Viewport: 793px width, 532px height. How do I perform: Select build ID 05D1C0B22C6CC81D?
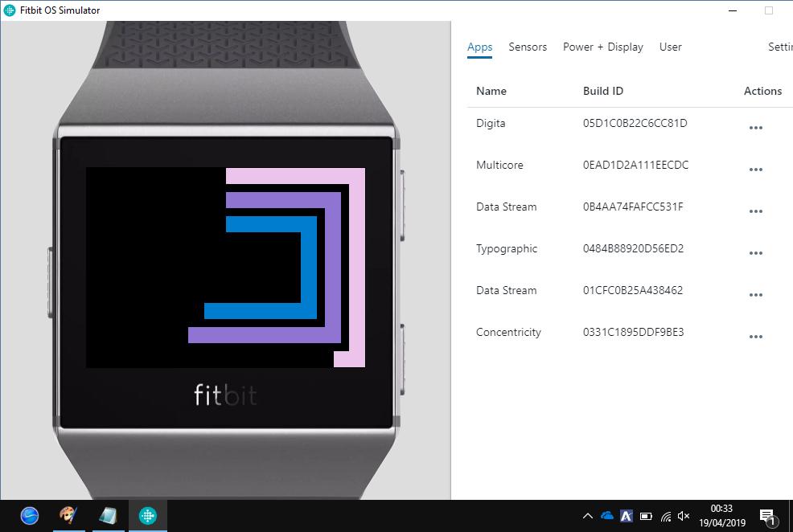pos(635,123)
